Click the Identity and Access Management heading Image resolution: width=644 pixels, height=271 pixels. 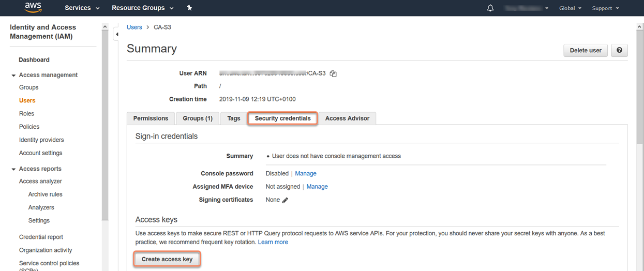tap(43, 32)
